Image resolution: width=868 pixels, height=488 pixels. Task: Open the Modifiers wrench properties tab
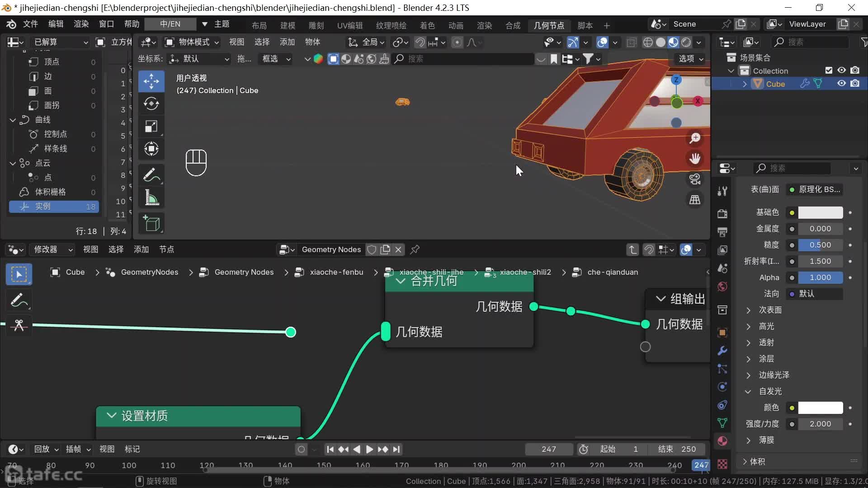(x=722, y=351)
